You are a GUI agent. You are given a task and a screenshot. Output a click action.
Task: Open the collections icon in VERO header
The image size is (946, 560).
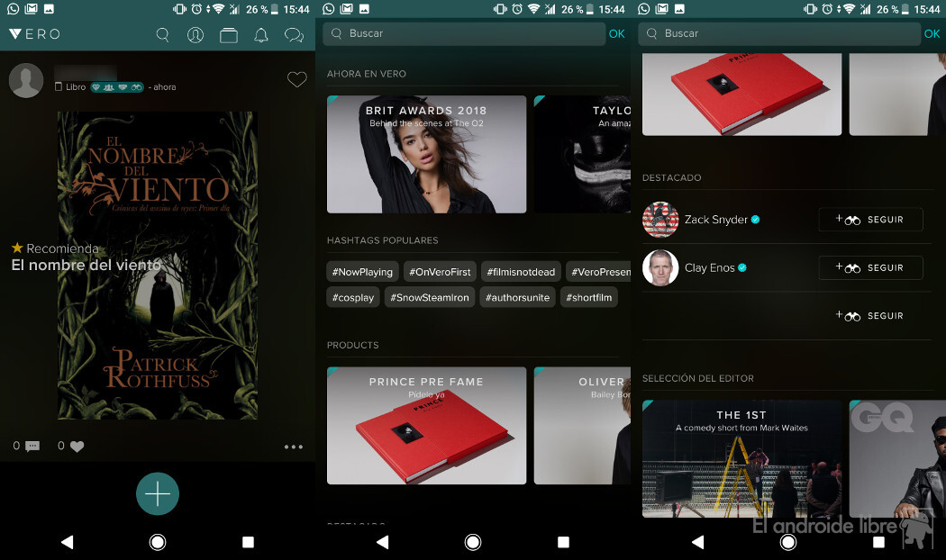[229, 35]
